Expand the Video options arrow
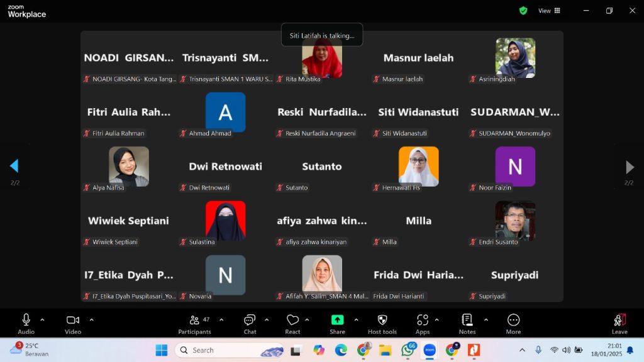The width and height of the screenshot is (644, 362). pos(91,319)
